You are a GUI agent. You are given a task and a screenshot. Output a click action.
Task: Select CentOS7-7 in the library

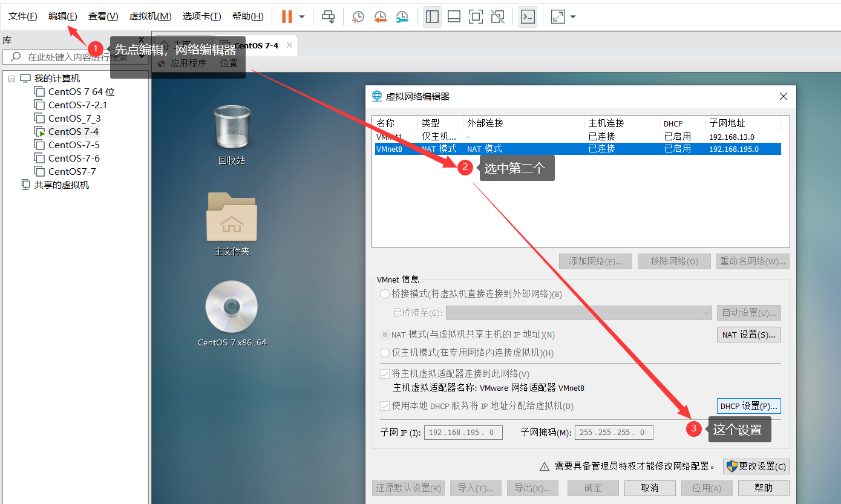72,172
